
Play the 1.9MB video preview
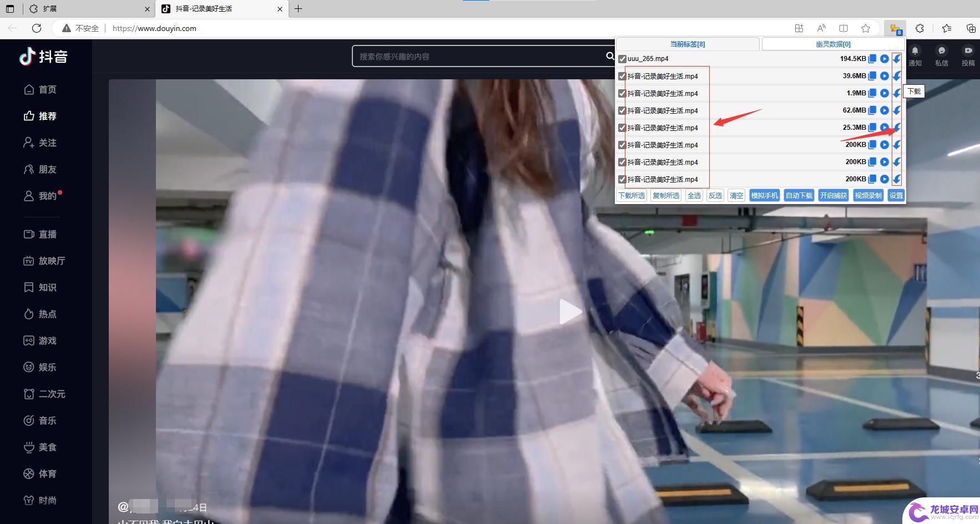(885, 93)
